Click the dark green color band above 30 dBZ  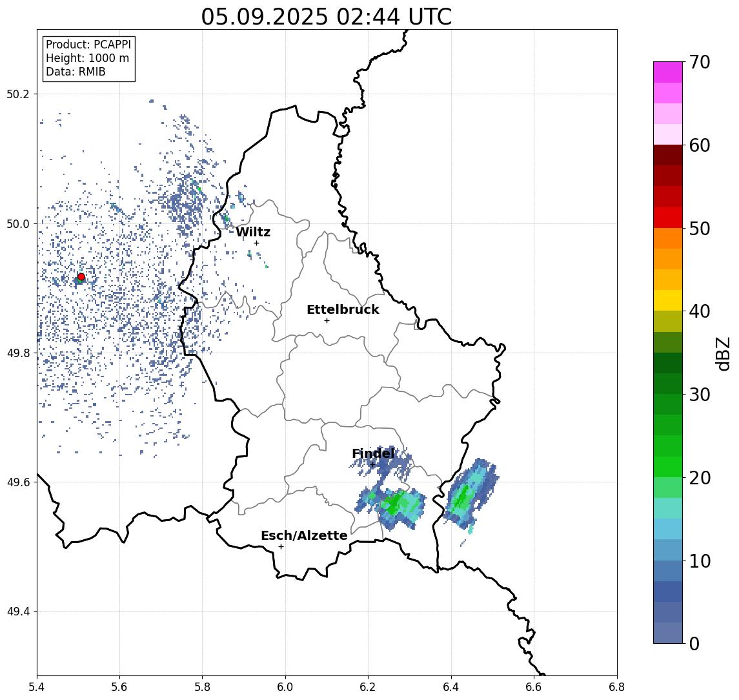(x=668, y=384)
